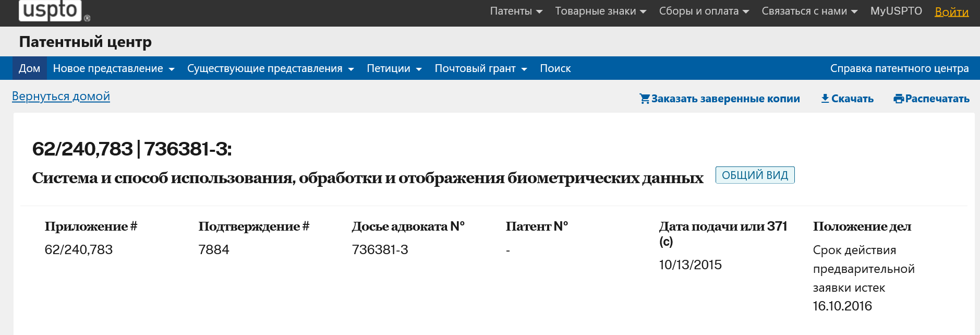Click the Патент N° label
This screenshot has height=335, width=980.
(537, 226)
